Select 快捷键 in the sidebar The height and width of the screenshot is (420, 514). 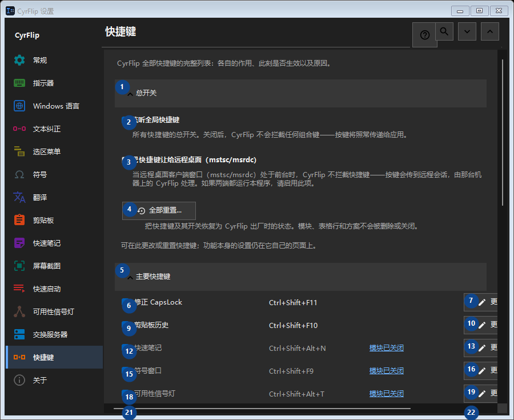(x=54, y=357)
